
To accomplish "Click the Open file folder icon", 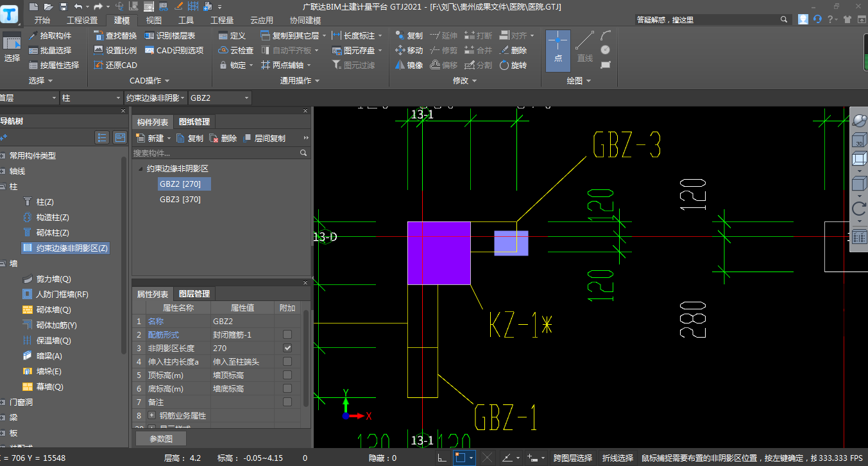I will tap(49, 6).
